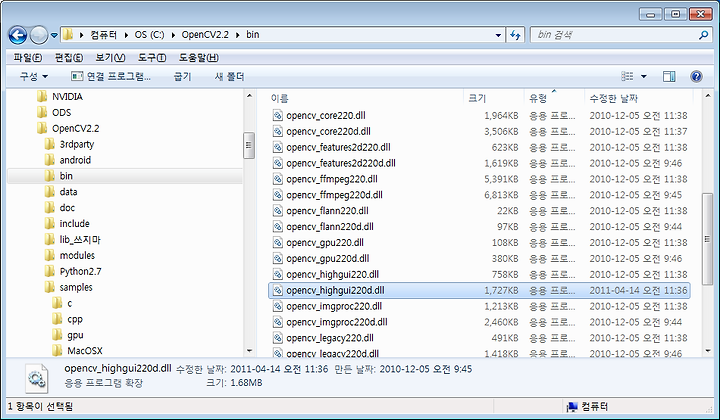Click the Forward navigation arrow button

click(x=39, y=35)
